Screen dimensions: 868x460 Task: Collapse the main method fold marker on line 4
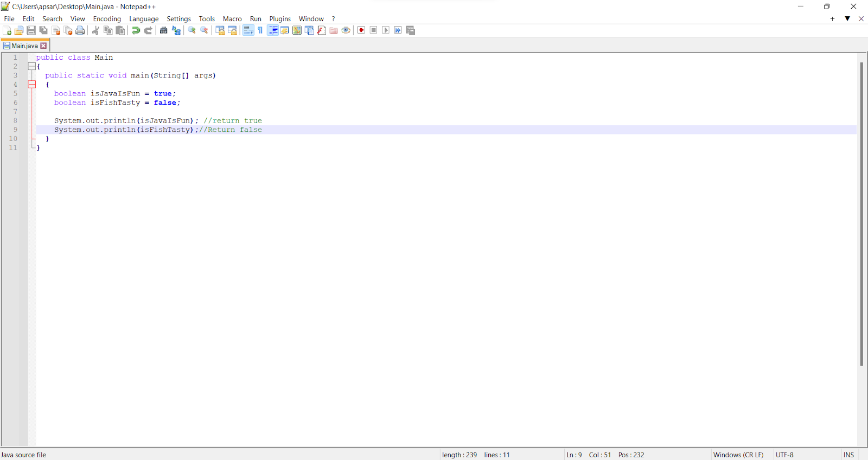31,85
